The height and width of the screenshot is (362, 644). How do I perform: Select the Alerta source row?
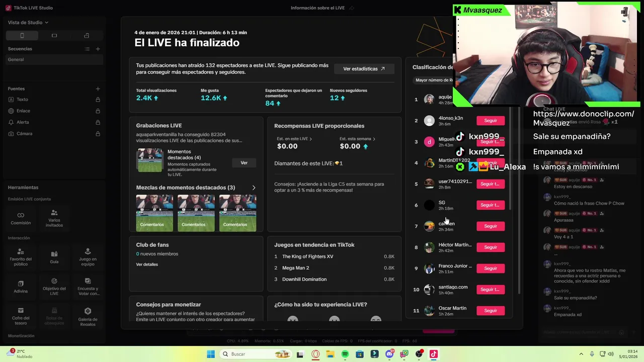coord(54,122)
